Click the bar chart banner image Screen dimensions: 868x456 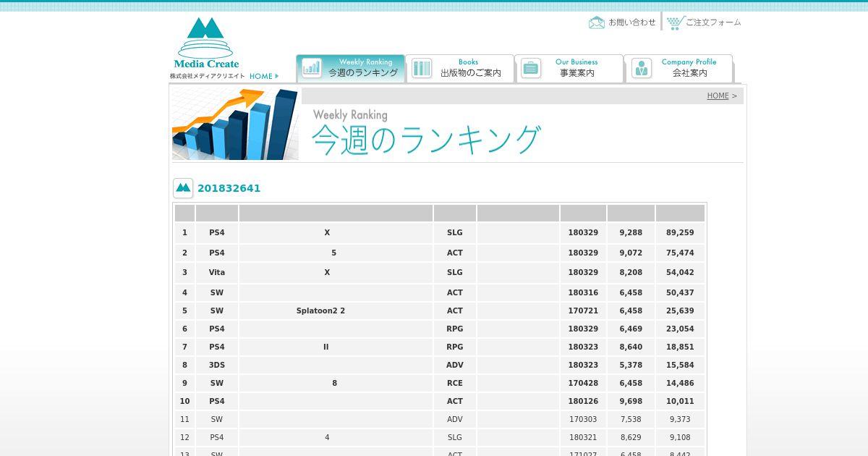coord(235,124)
